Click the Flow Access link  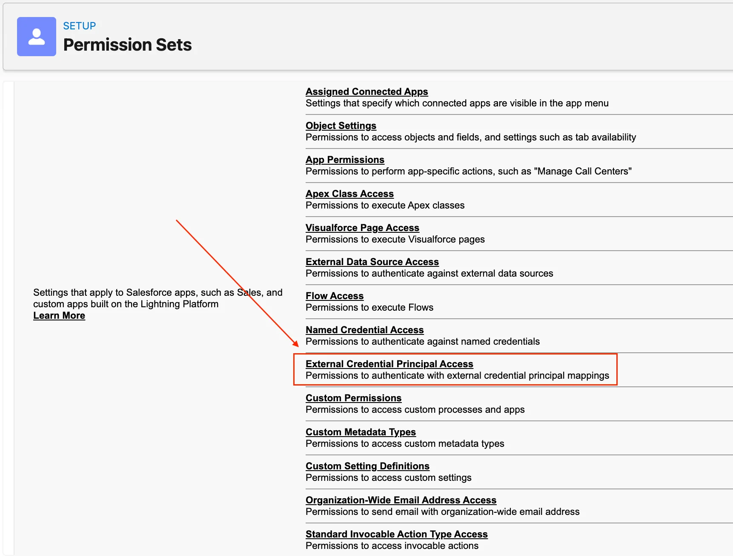point(335,296)
